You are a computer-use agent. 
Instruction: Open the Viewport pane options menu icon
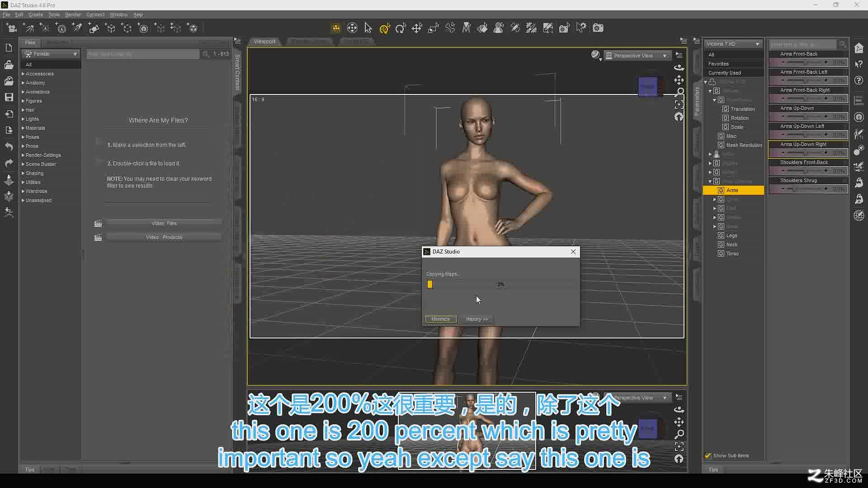[683, 41]
